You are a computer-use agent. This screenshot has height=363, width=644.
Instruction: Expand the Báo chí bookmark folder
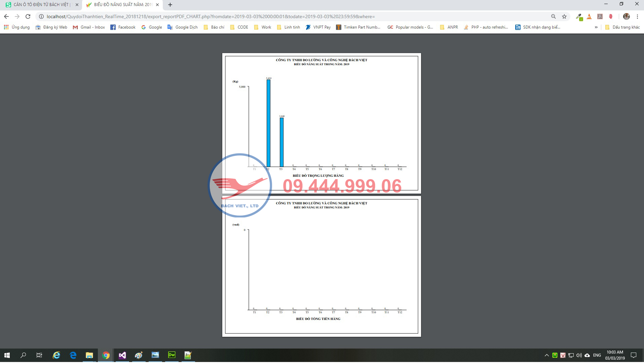pyautogui.click(x=214, y=27)
